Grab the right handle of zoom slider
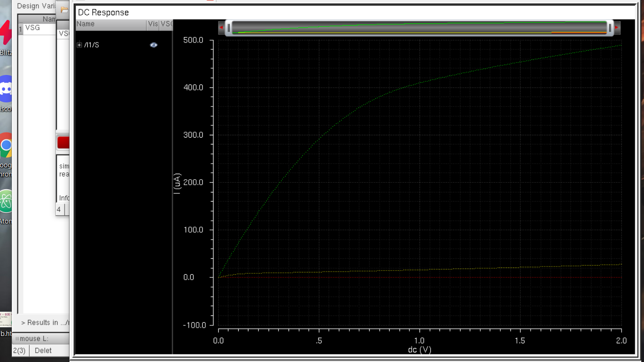644x362 pixels. [x=609, y=28]
